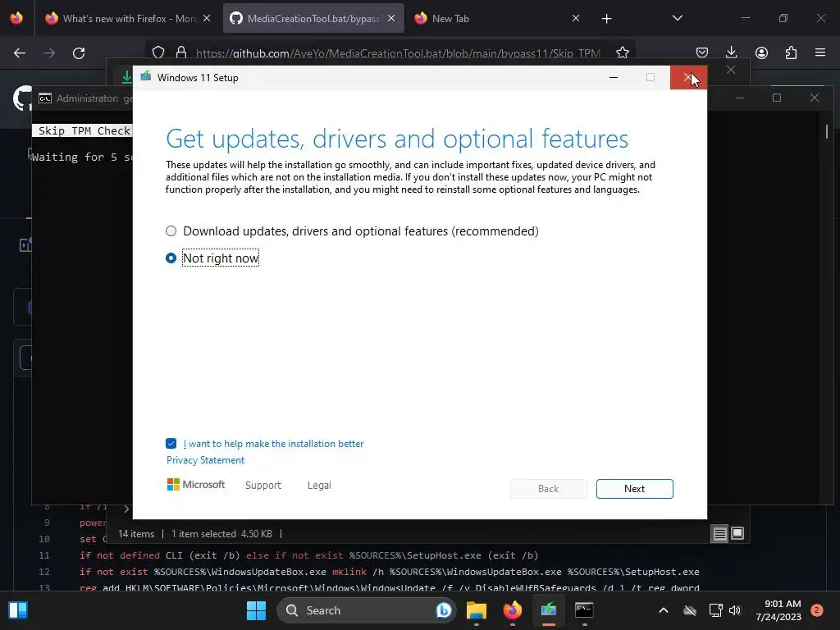The image size is (840, 630).
Task: Close the Windows 11 Setup dialog
Action: coord(688,78)
